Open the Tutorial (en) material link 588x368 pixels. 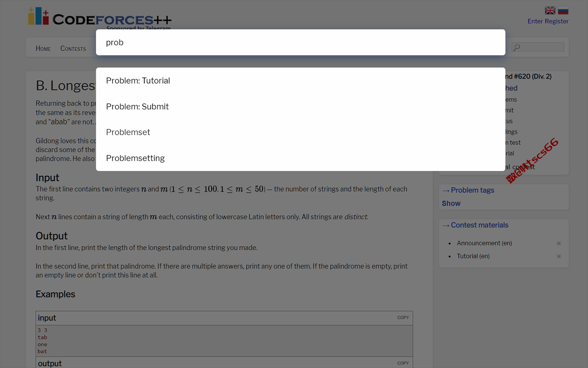pyautogui.click(x=473, y=256)
